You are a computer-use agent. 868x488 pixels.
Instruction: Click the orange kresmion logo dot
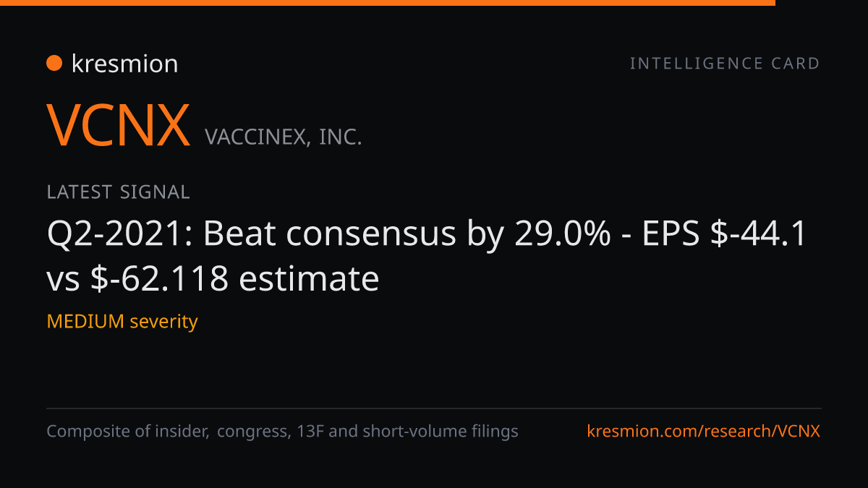point(54,64)
